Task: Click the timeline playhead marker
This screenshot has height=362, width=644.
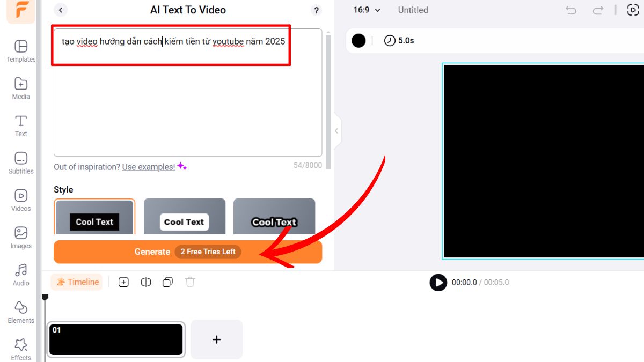Action: pyautogui.click(x=45, y=297)
